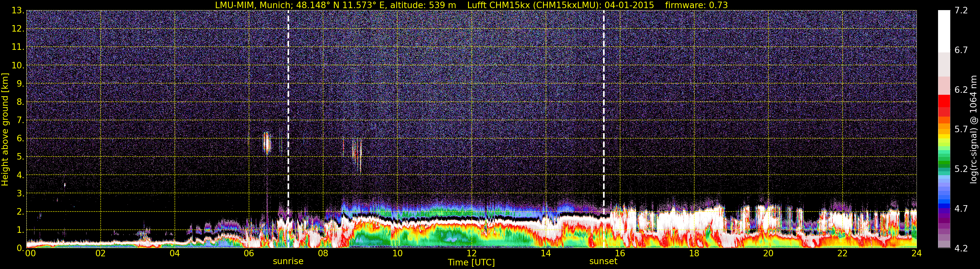The image size is (980, 269).
Task: Click the time axis tick label 10
Action: pyautogui.click(x=397, y=253)
